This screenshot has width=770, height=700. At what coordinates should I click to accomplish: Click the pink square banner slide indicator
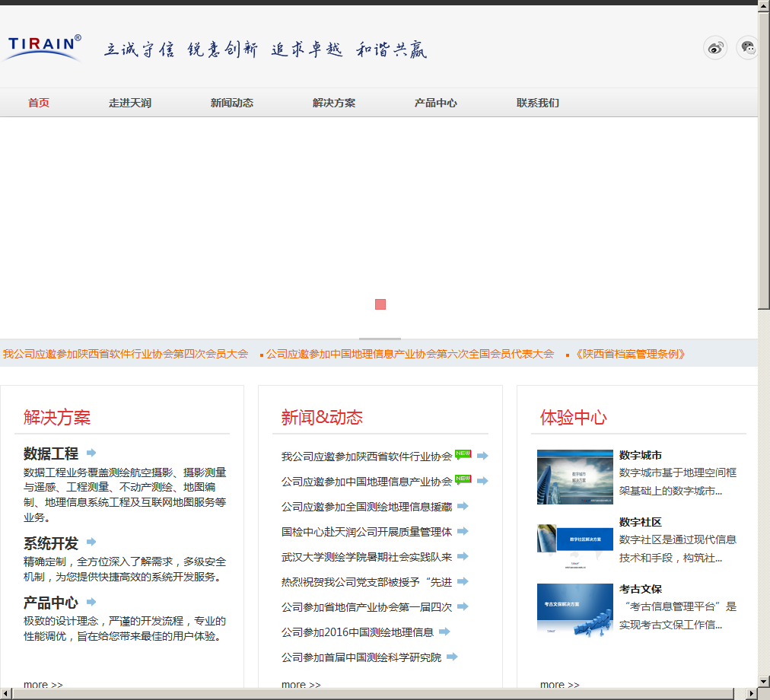tap(380, 304)
